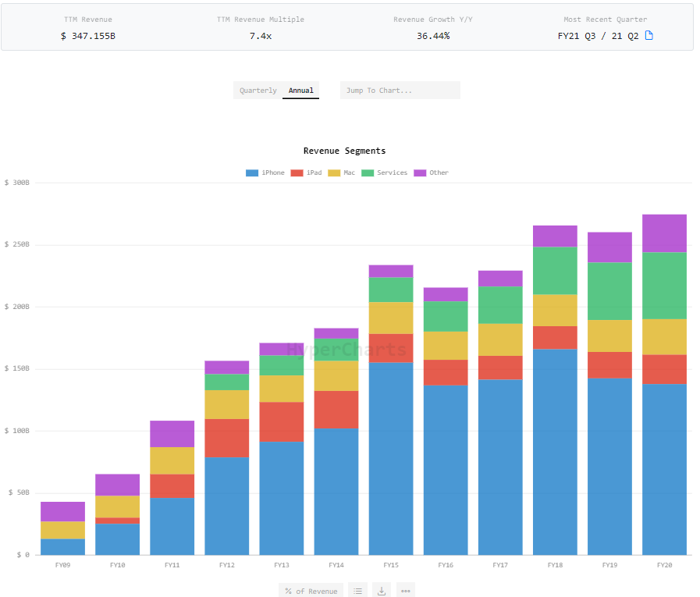Click the FY09 blue iPhone bar segment

click(63, 546)
